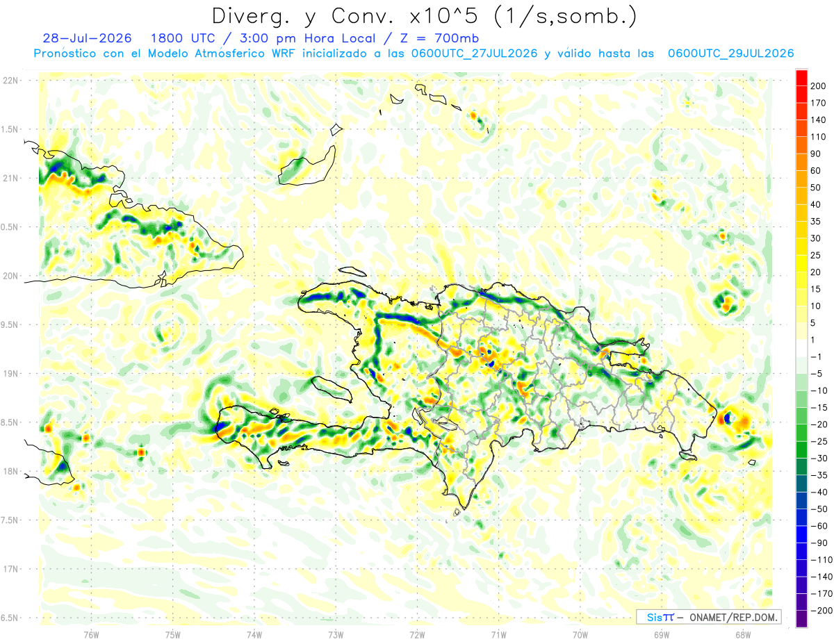
Task: Click the '17N' latitude label
Action: 10,569
